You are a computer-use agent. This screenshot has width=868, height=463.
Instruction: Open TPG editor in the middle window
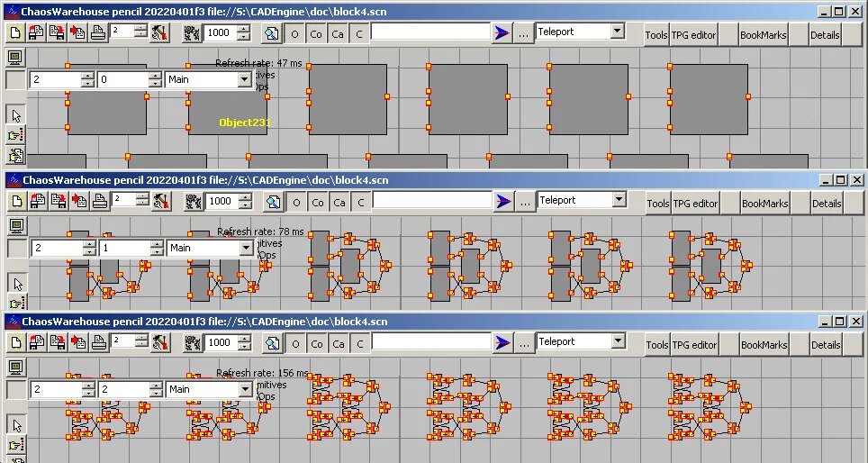click(x=695, y=204)
